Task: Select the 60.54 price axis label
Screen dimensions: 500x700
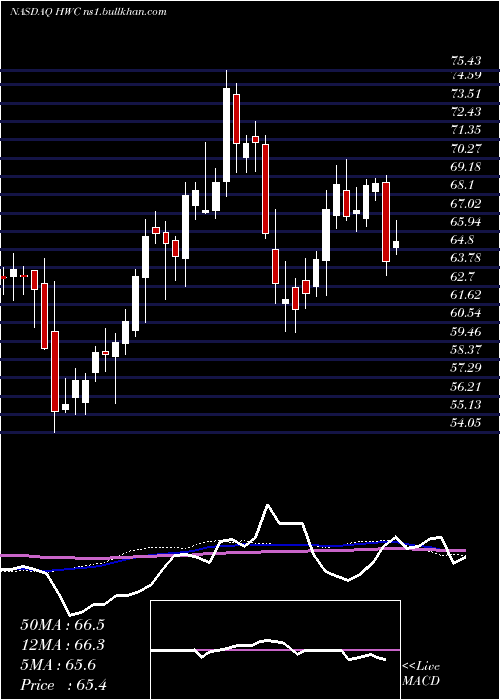Action: tap(464, 312)
